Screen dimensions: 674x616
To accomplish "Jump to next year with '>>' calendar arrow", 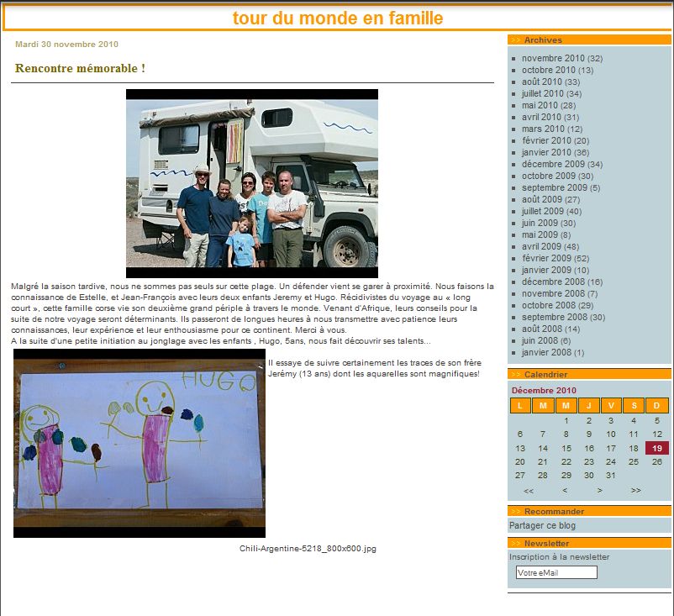I will point(636,490).
